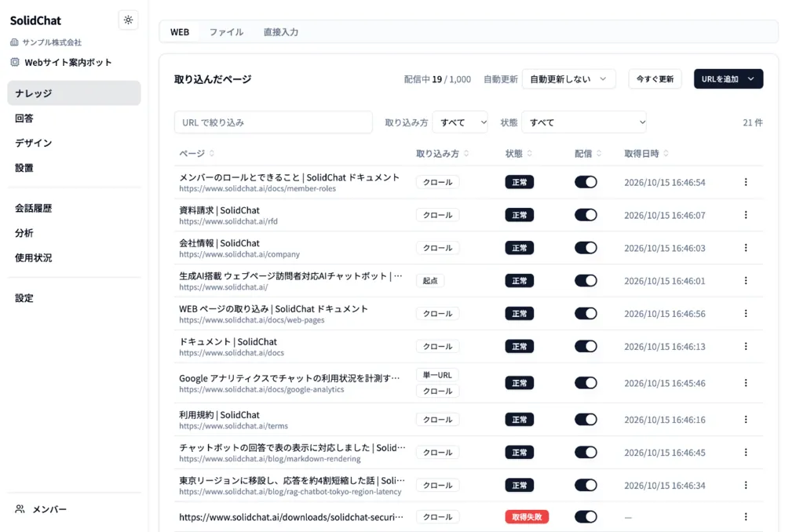Click the members people icon
785x532 pixels.
[20, 509]
